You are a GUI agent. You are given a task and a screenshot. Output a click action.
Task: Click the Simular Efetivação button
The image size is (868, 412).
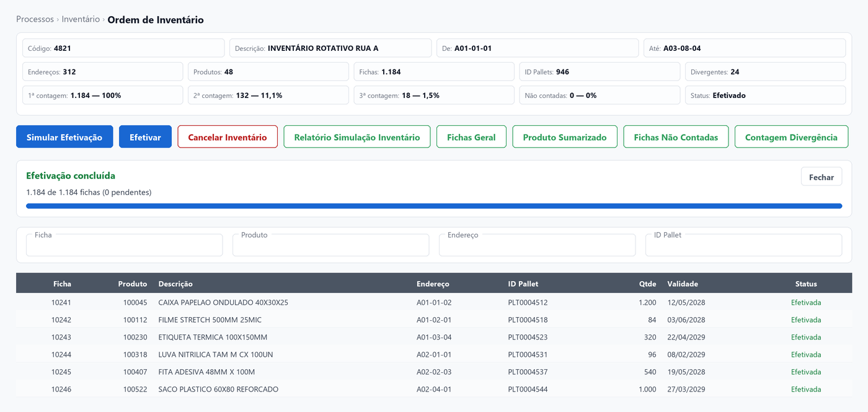[64, 137]
